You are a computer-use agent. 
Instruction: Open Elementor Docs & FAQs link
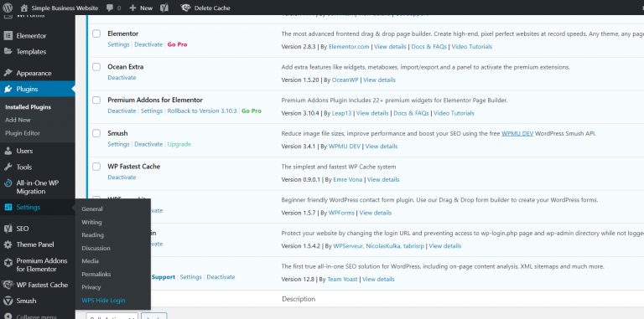[428, 47]
